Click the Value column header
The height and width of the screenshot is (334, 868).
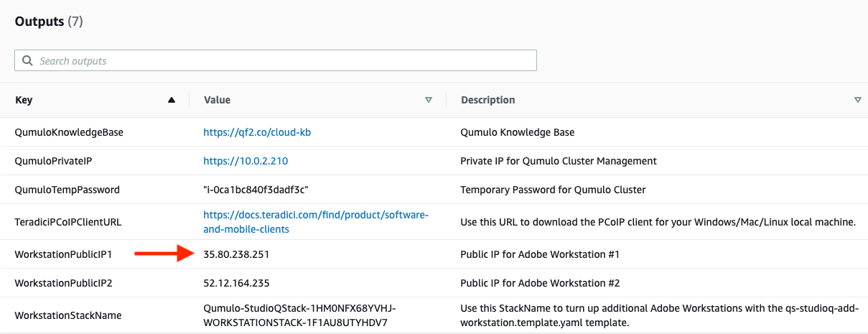click(217, 100)
